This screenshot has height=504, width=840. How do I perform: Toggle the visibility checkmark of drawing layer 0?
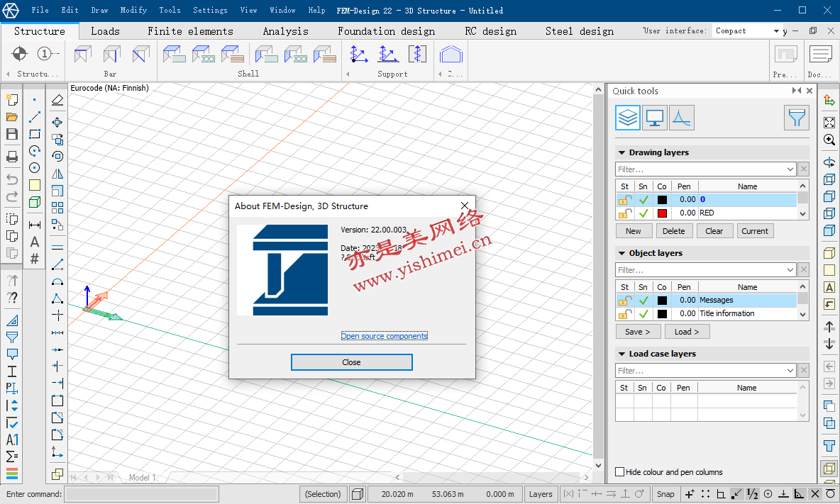(x=643, y=200)
